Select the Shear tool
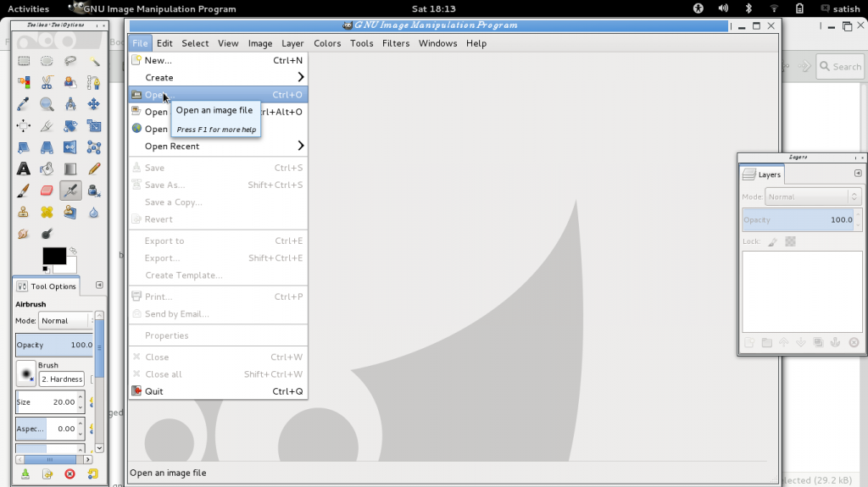Viewport: 868px width, 487px height. tap(23, 147)
